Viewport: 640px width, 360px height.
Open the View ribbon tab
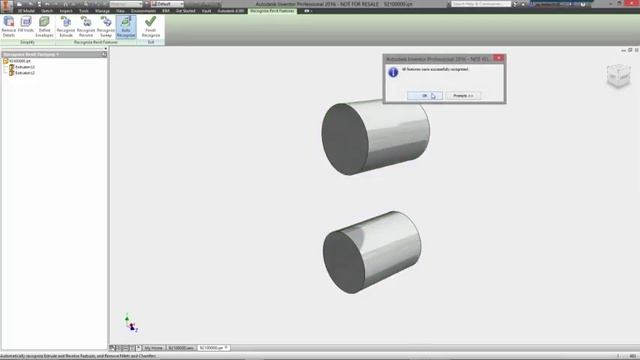click(x=120, y=11)
